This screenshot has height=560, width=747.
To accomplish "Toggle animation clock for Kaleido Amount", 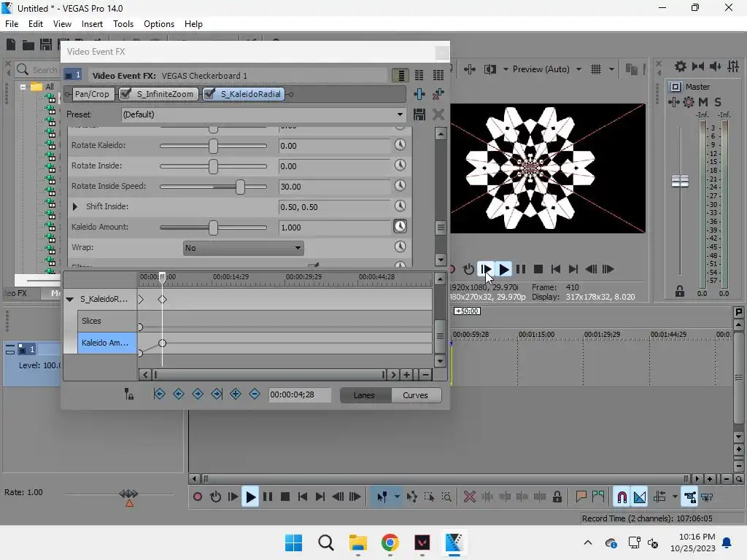I will [400, 226].
